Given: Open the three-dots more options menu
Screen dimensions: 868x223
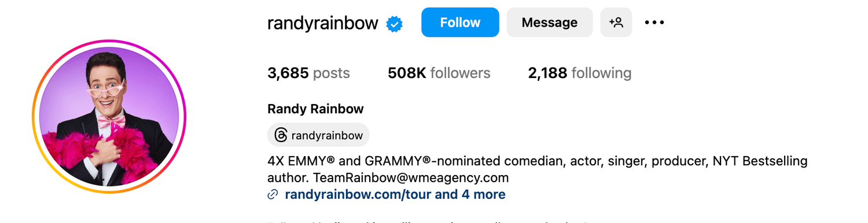Looking at the screenshot, I should tap(654, 23).
